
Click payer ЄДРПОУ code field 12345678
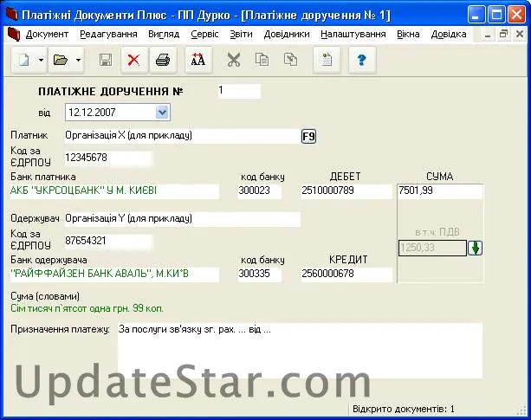[x=108, y=158]
